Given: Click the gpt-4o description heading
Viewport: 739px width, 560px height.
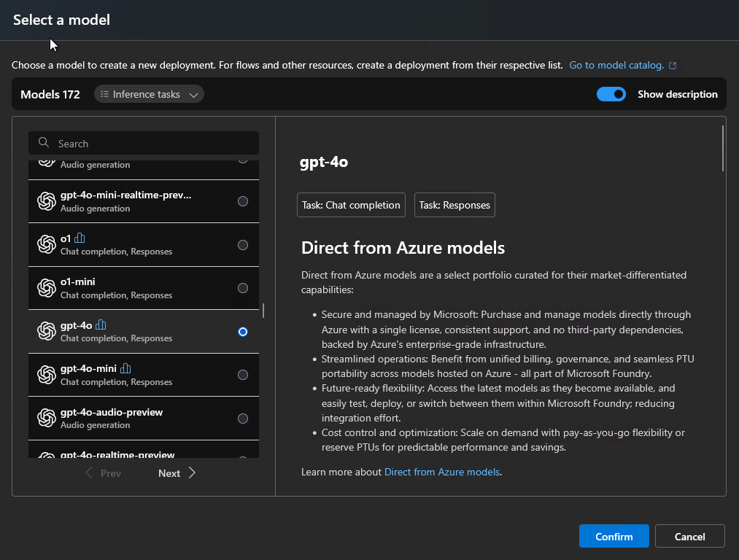Looking at the screenshot, I should [x=324, y=162].
